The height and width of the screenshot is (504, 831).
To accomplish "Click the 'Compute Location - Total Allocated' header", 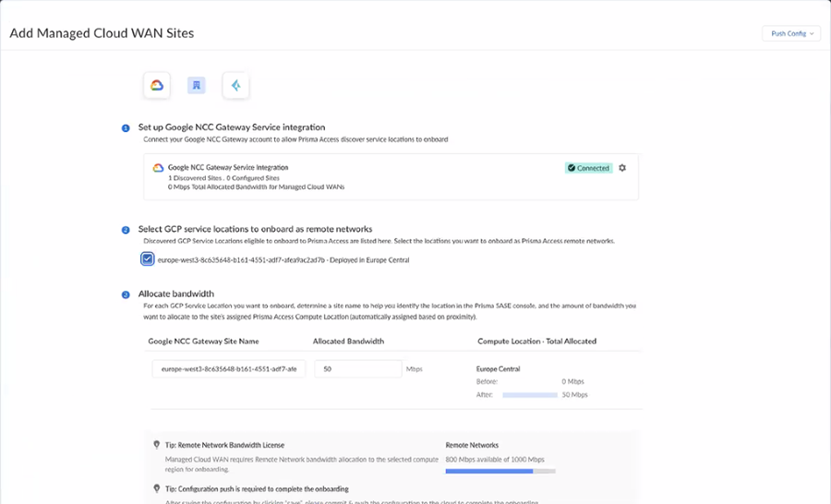I will [x=536, y=342].
